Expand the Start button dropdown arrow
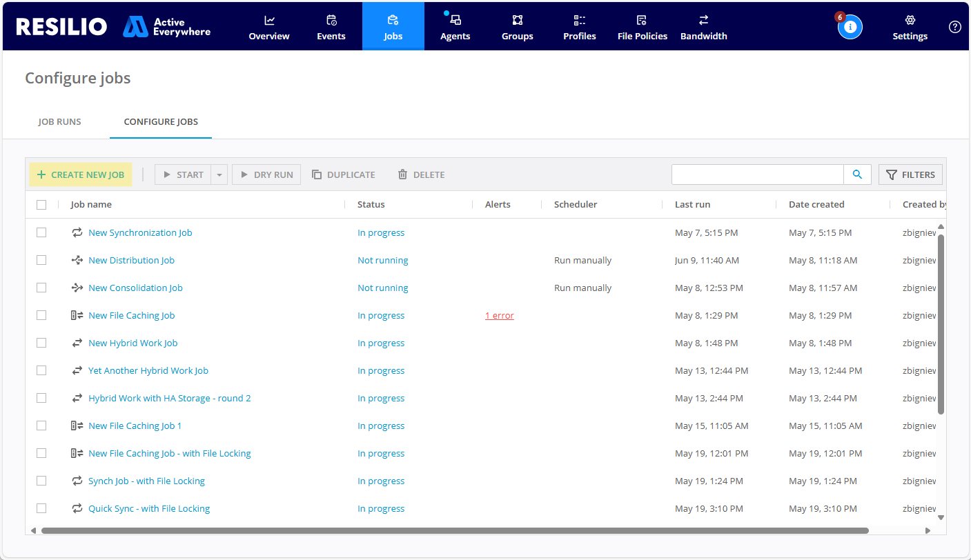 tap(219, 175)
